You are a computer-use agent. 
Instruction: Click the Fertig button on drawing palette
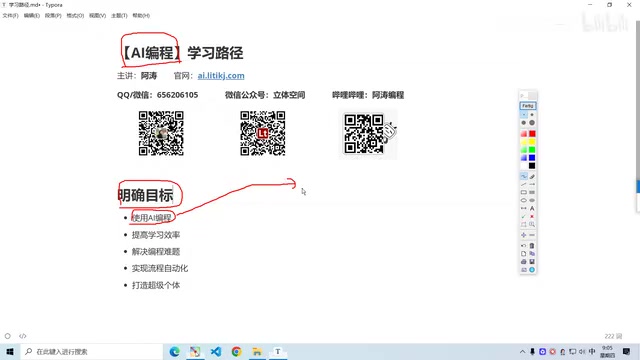528,106
